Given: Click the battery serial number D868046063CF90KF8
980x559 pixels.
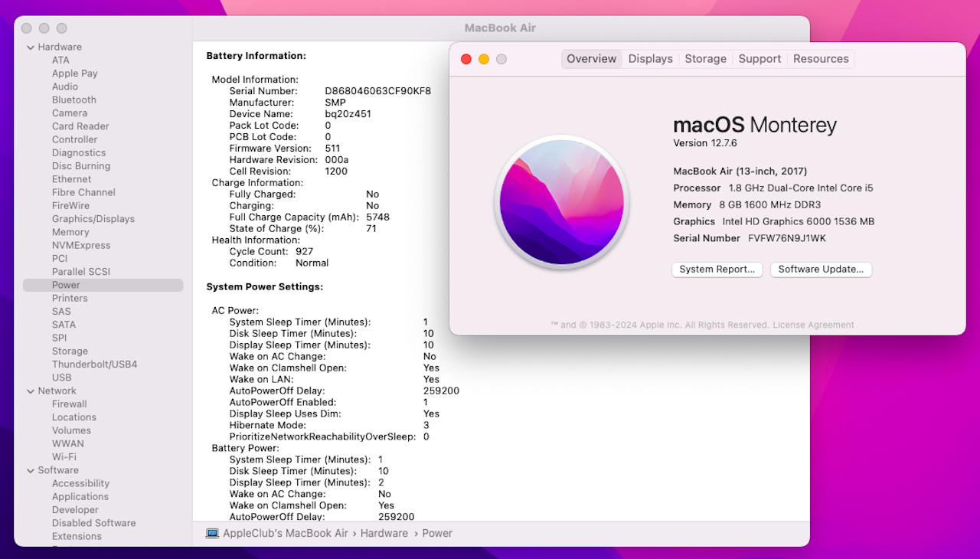Looking at the screenshot, I should point(377,91).
